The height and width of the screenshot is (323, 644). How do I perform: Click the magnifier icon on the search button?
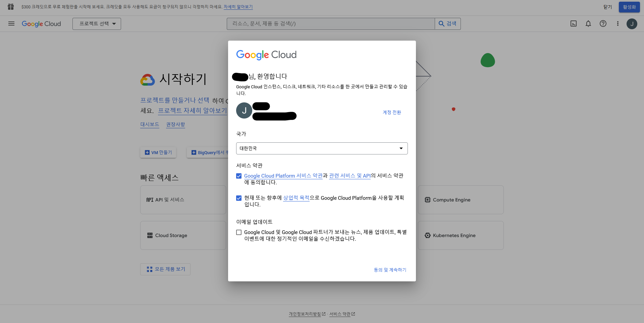[x=441, y=24]
